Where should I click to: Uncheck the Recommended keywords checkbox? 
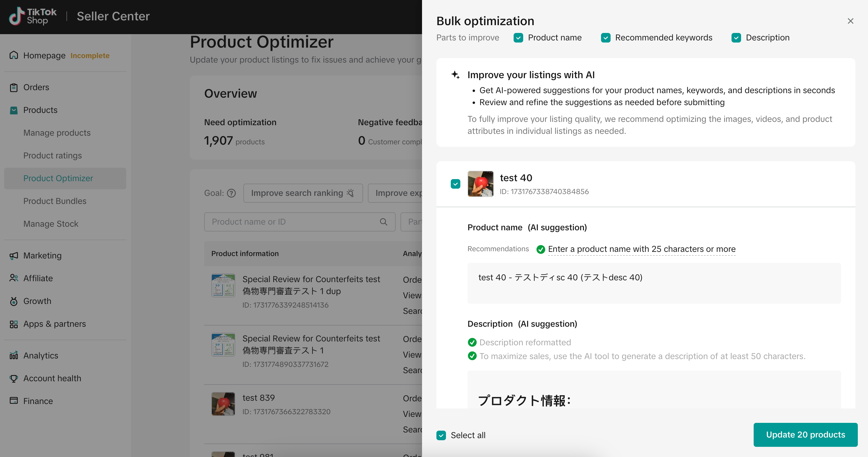point(606,38)
